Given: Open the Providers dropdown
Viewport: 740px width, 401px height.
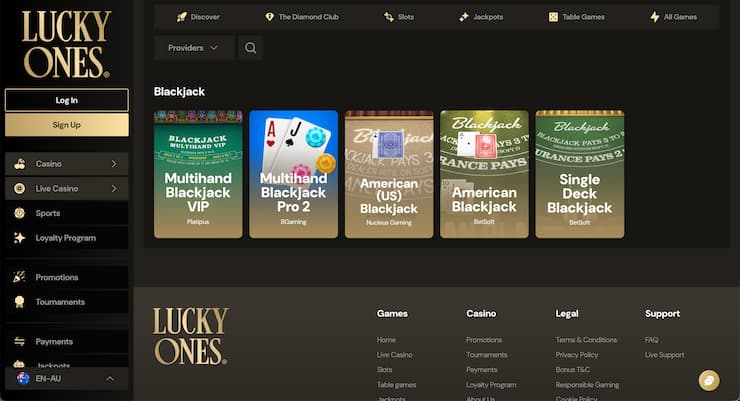Looking at the screenshot, I should [193, 48].
